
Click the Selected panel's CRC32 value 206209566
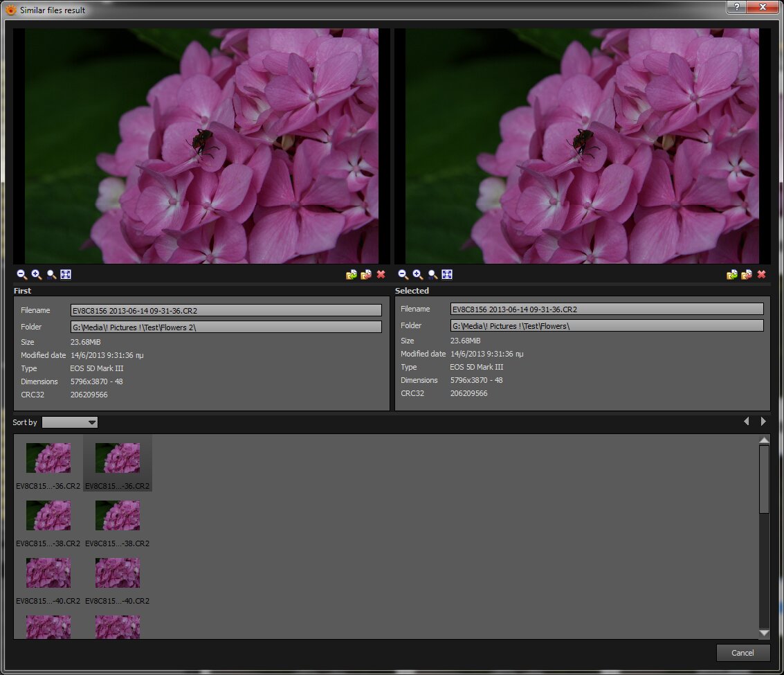pyautogui.click(x=469, y=393)
